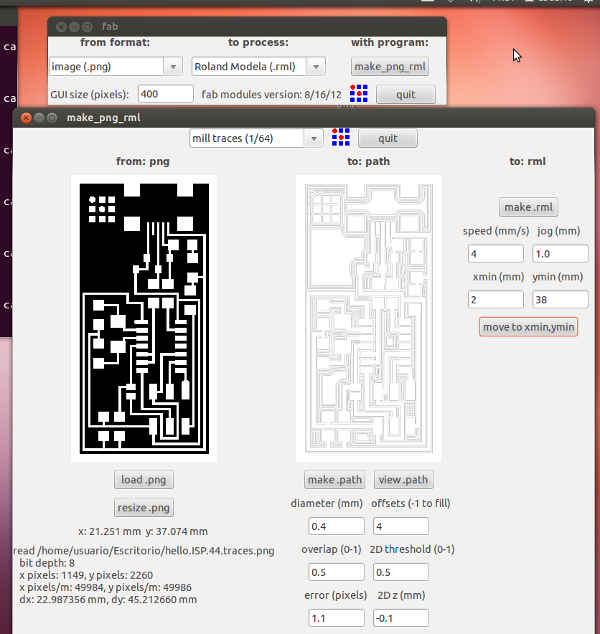The height and width of the screenshot is (634, 600).
Task: Open the 'Roland Modela (.rml)' process dropdown
Action: tap(316, 67)
